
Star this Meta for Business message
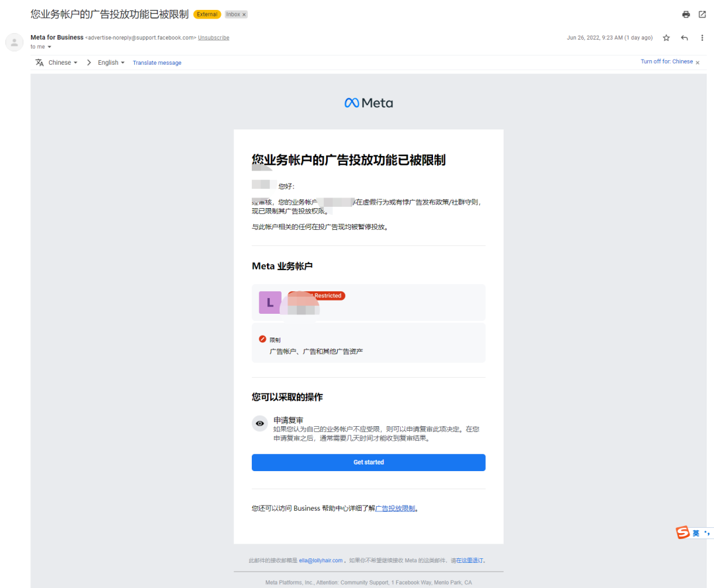pos(666,38)
